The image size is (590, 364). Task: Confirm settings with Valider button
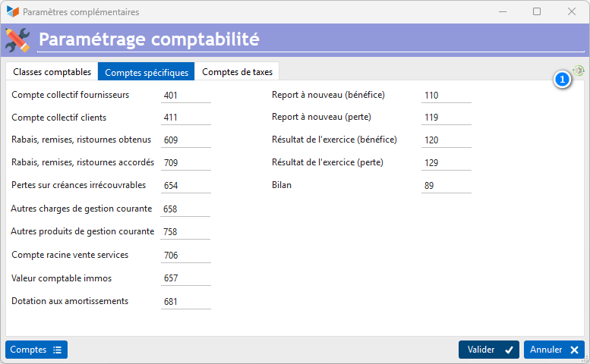pyautogui.click(x=489, y=350)
